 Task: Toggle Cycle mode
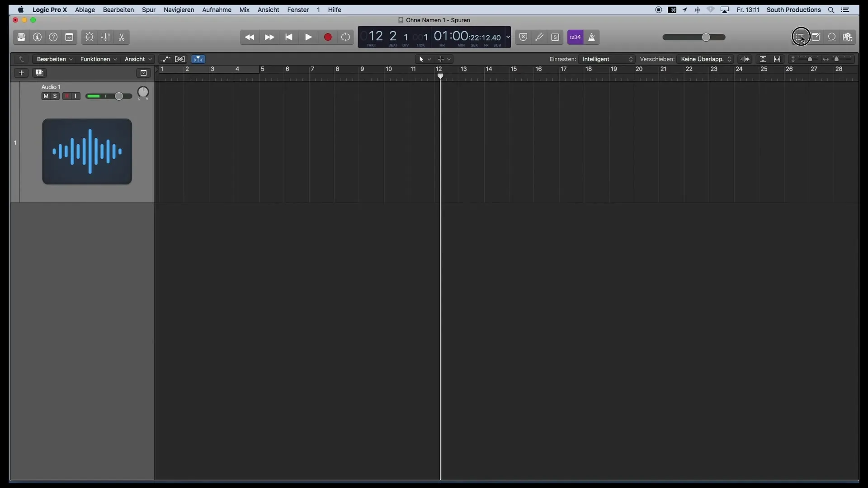click(x=346, y=37)
